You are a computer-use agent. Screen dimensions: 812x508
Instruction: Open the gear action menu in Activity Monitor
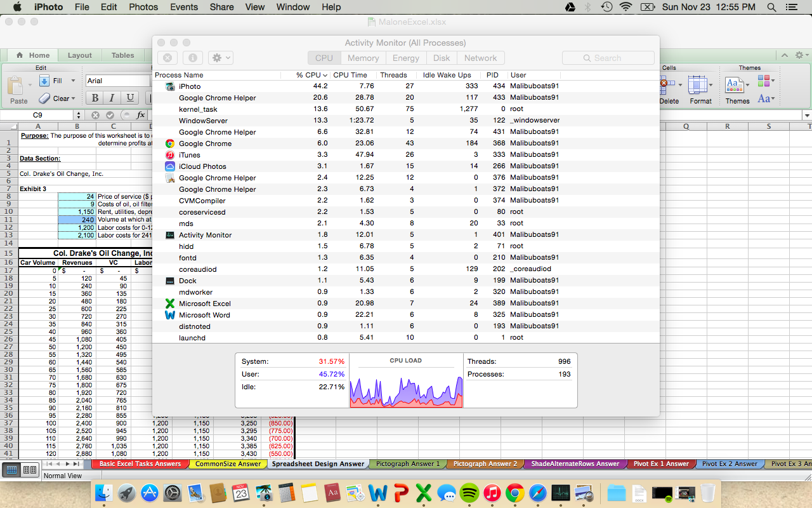[220, 58]
